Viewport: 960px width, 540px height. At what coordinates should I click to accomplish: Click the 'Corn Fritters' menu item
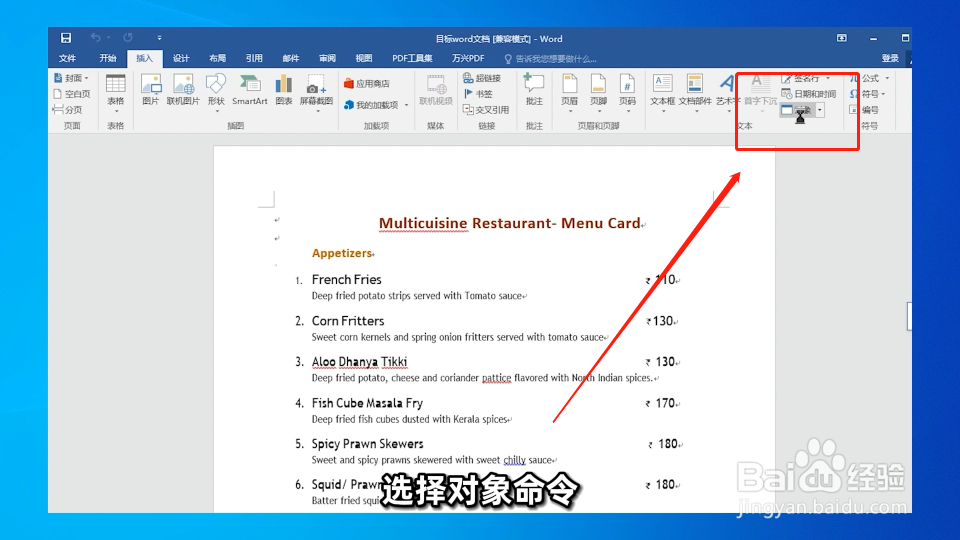coord(348,321)
